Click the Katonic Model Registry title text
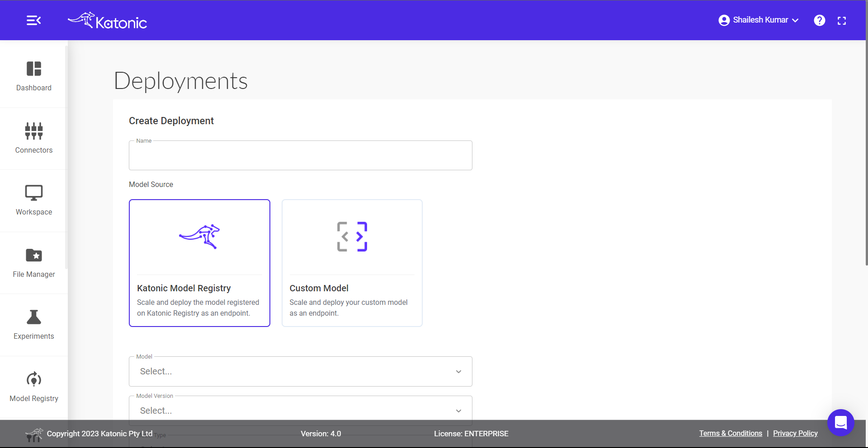Viewport: 868px width, 448px height. click(x=184, y=288)
